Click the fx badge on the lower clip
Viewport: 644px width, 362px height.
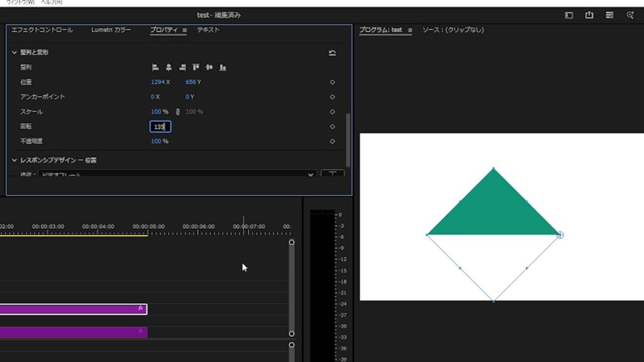coord(141,331)
